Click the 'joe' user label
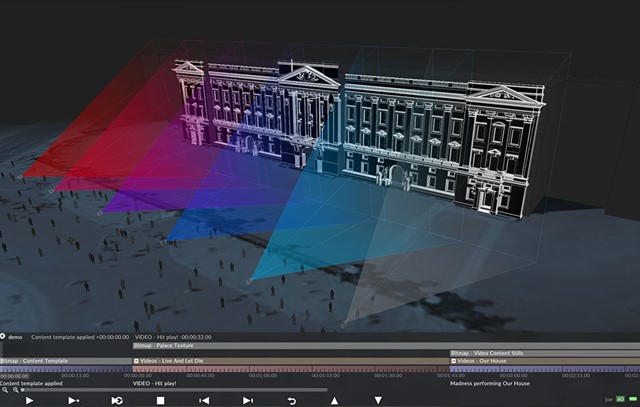 (609, 399)
